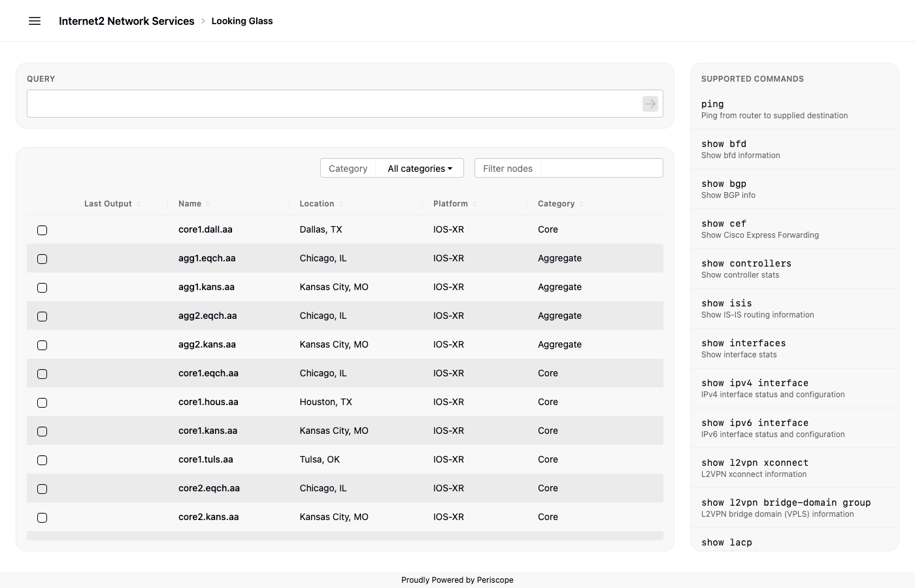This screenshot has width=915, height=588.
Task: Choose the show interfaces command
Action: [795, 348]
